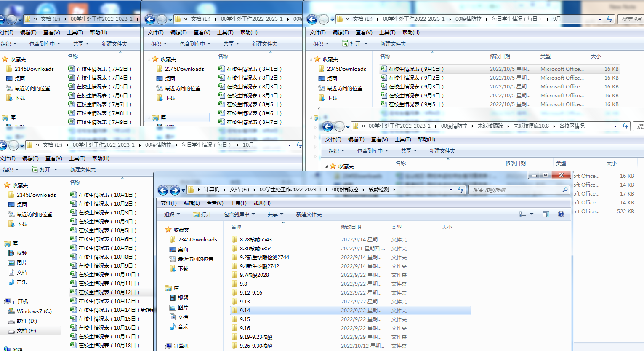Click 00疫情防控 breadcrumb in 核酸检测 address bar
This screenshot has height=351, width=644.
345,190
